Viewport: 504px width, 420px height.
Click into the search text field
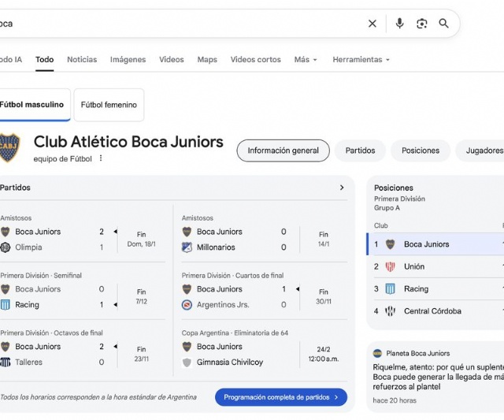coord(181,24)
